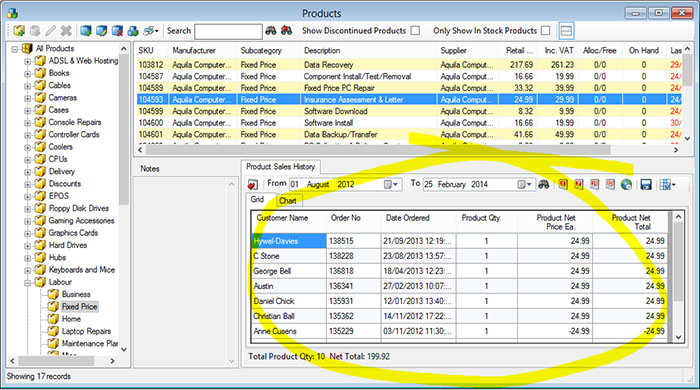This screenshot has height=390, width=700.
Task: Click the first yellow export icon in history toolbar
Action: [563, 184]
